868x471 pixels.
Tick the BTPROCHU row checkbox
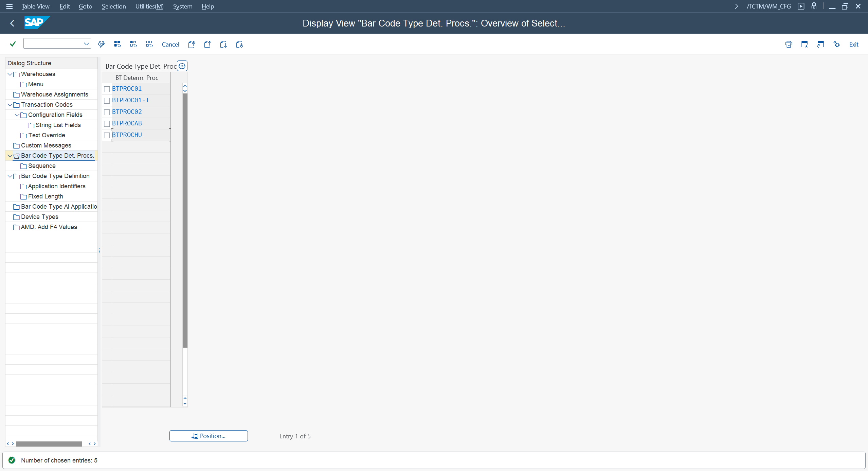pyautogui.click(x=107, y=135)
